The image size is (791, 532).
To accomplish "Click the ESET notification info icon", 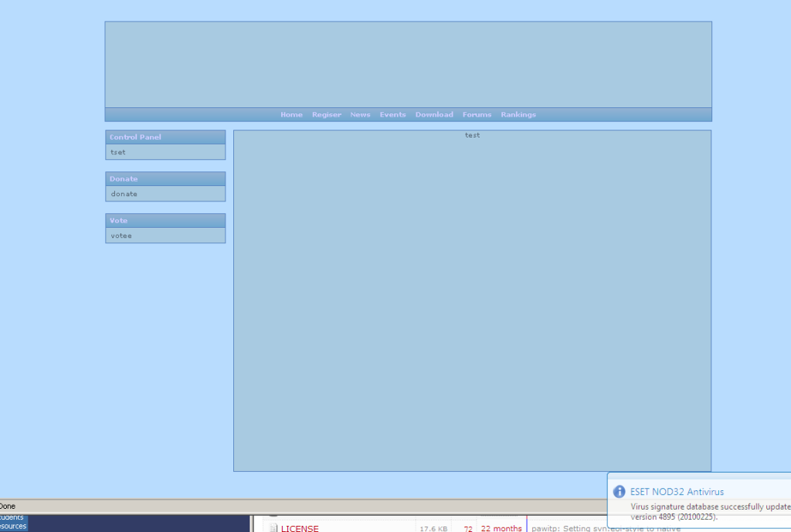I will click(x=619, y=492).
